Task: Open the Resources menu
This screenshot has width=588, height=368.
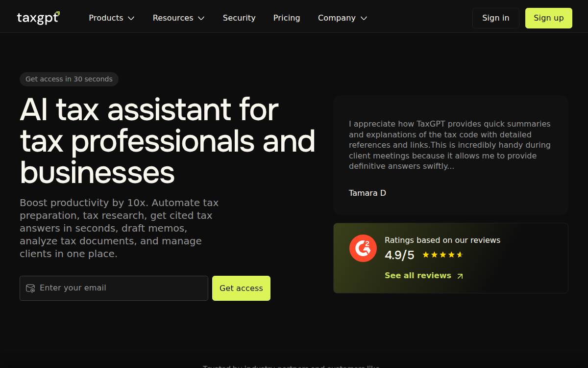Action: (x=179, y=18)
